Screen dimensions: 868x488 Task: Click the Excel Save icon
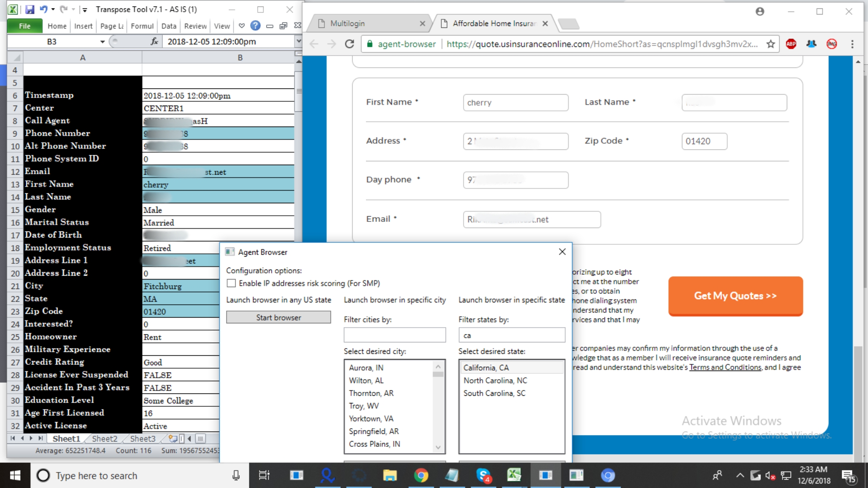pyautogui.click(x=29, y=9)
